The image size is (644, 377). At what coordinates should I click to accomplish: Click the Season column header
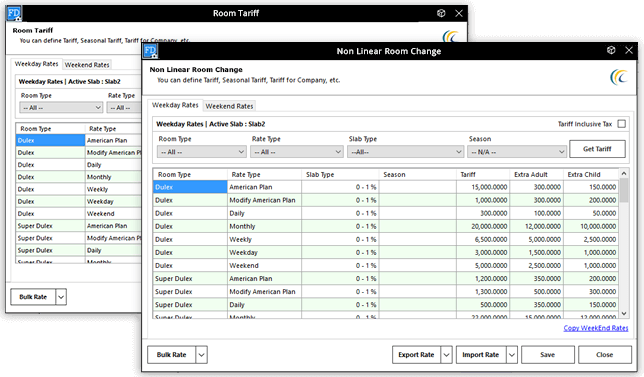click(417, 175)
